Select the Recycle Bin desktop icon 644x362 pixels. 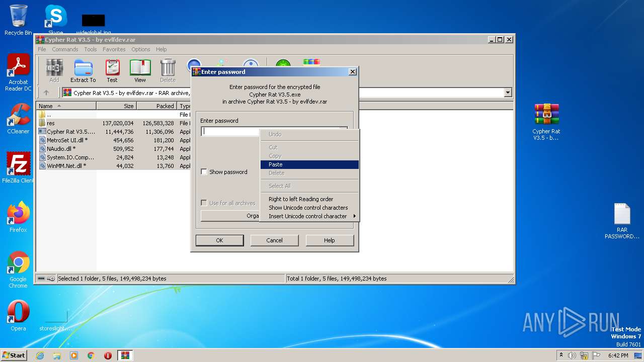[x=18, y=20]
